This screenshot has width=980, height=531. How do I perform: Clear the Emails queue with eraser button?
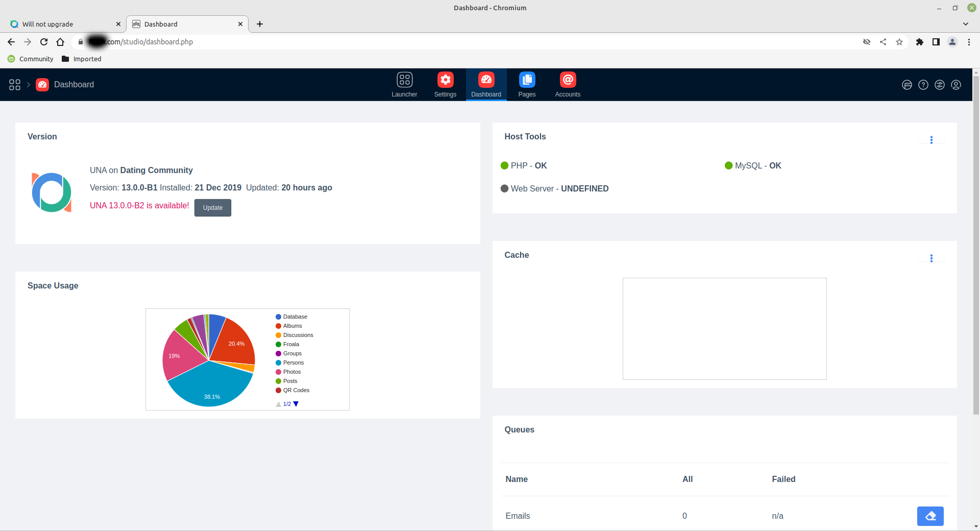930,516
